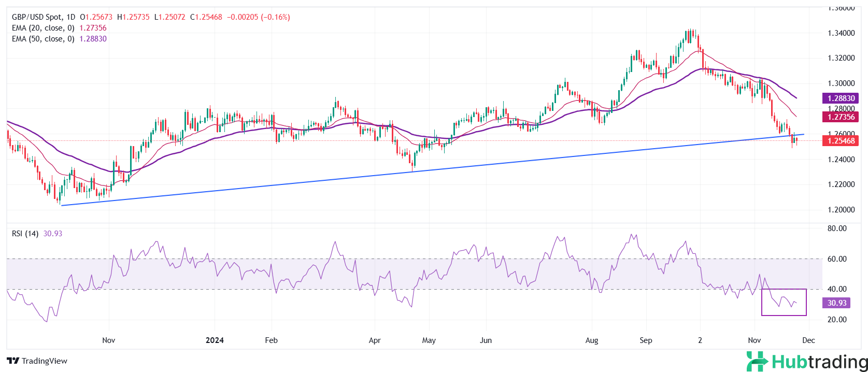Select the RSI (14) indicator legend
The height and width of the screenshot is (372, 868).
(25, 234)
